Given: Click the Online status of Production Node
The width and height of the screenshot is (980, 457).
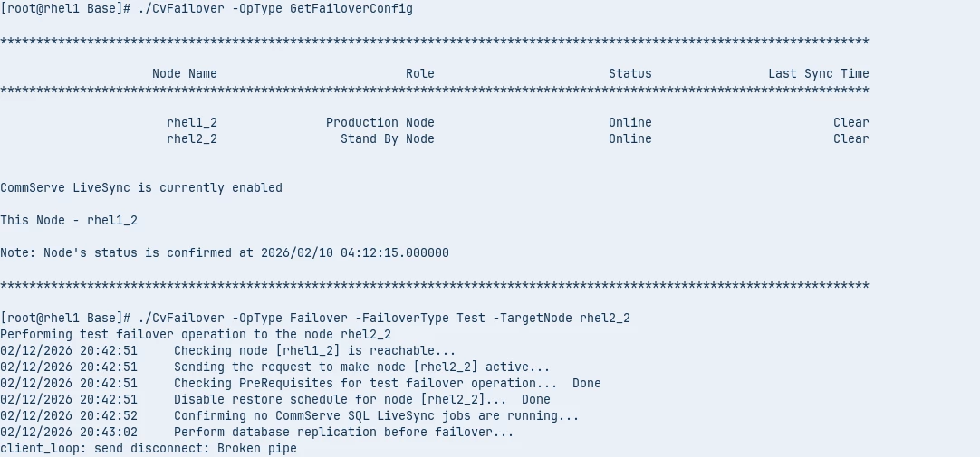Looking at the screenshot, I should click(x=629, y=122).
